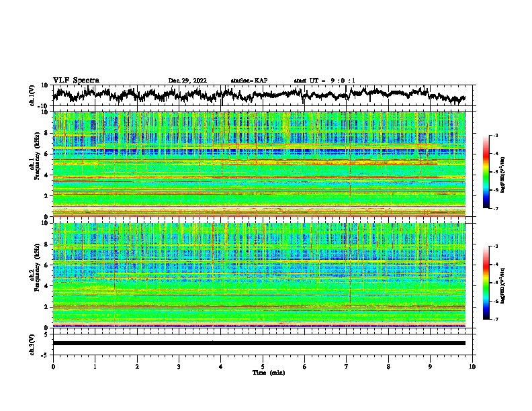Image resolution: width=532 pixels, height=411 pixels.
Task: Click the time axis tick label '0'
Action: click(53, 367)
